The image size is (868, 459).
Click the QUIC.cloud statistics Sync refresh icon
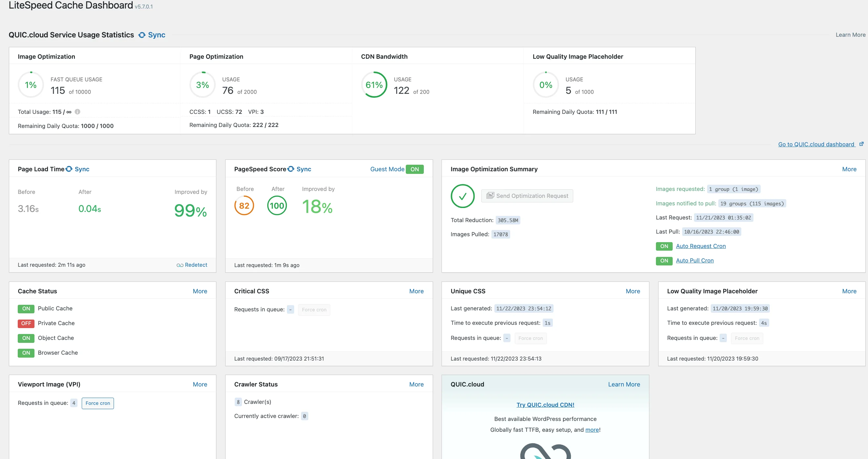(x=142, y=35)
